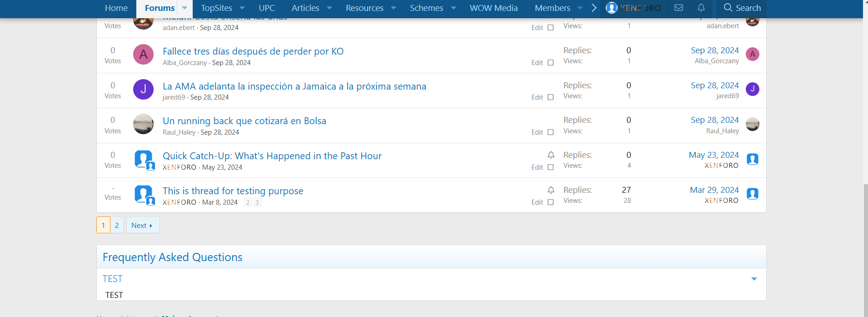Click watch bell on testing purpose thread

pos(551,190)
